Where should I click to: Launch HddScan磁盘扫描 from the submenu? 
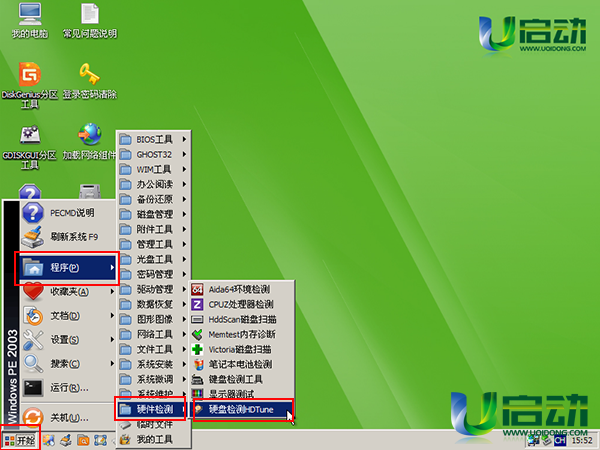point(242,319)
